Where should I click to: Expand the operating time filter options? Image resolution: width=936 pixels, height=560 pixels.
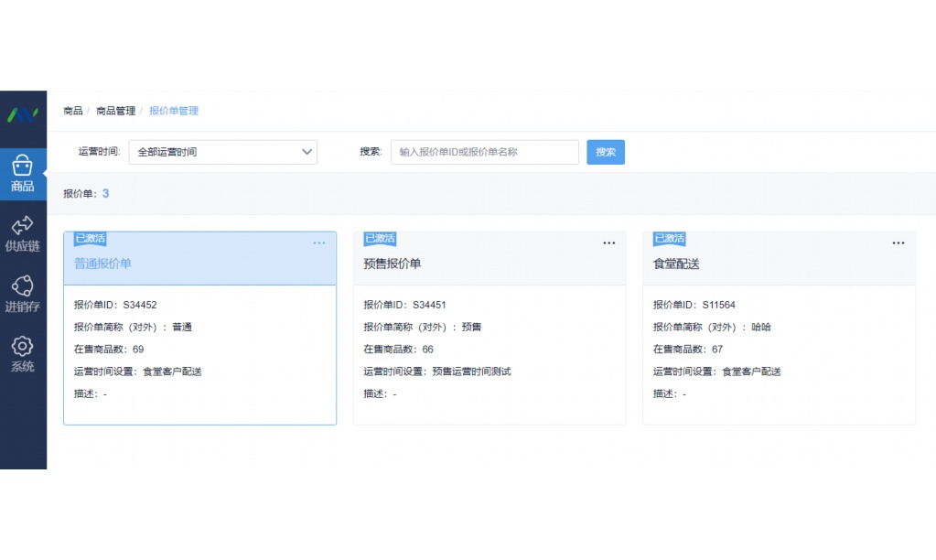[222, 152]
